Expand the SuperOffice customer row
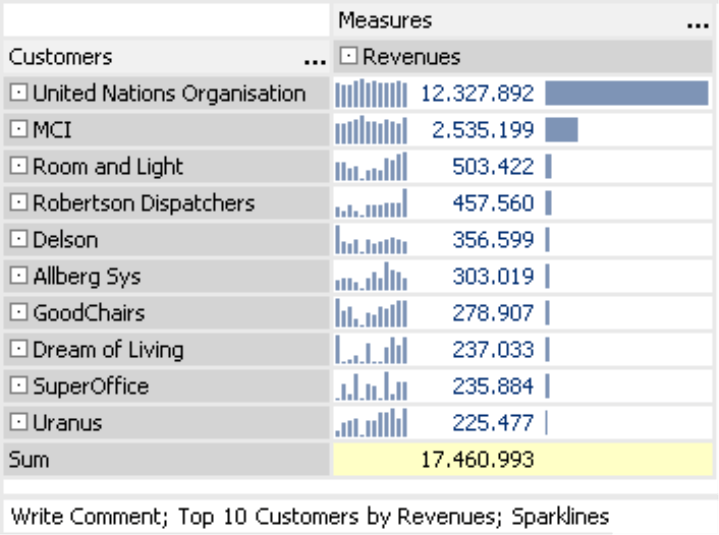719x535 pixels. point(18,386)
